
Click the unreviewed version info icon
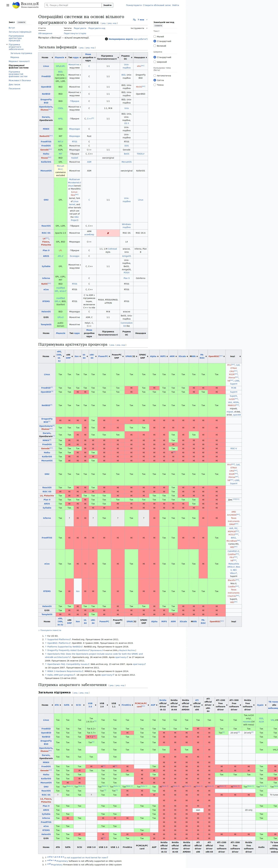point(106,39)
